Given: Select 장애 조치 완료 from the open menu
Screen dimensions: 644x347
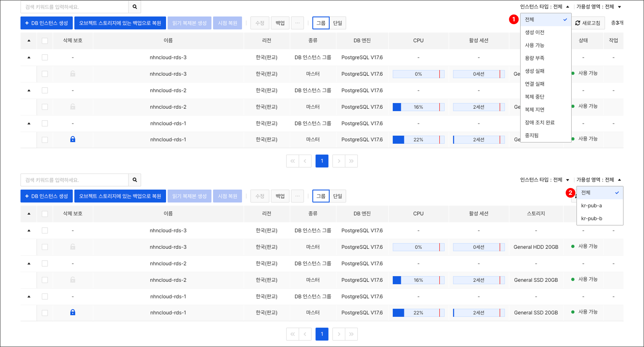Looking at the screenshot, I should pyautogui.click(x=546, y=122).
